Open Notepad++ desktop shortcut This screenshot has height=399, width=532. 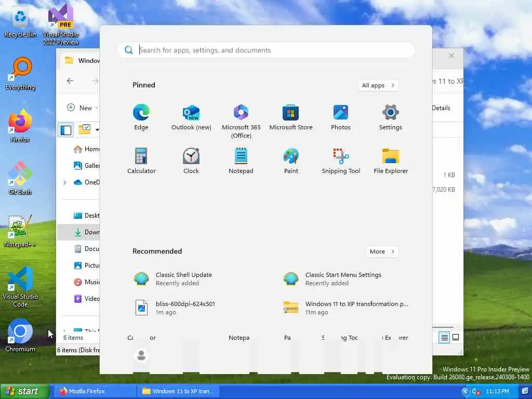20,231
